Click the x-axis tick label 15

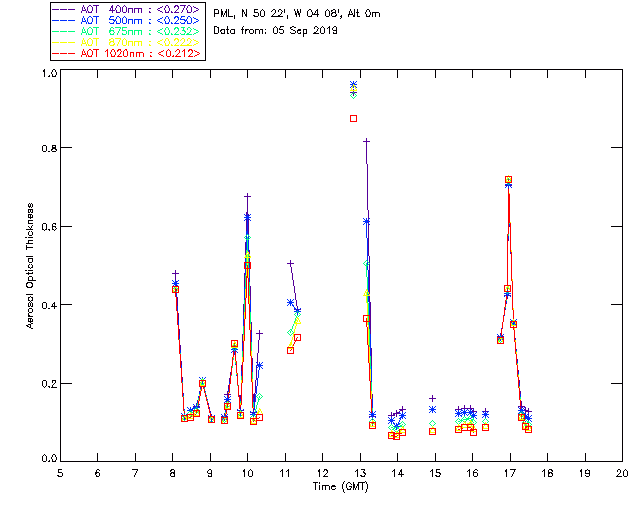coord(435,473)
